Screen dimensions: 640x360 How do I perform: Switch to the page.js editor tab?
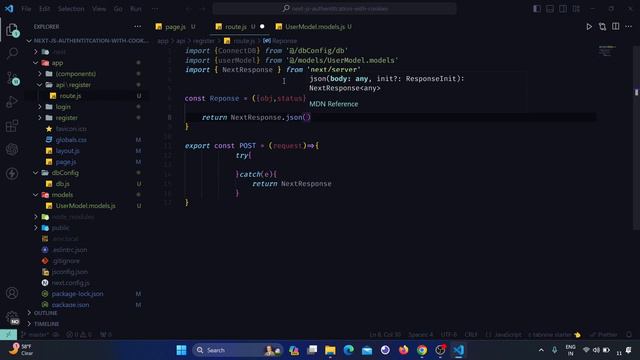(176, 27)
